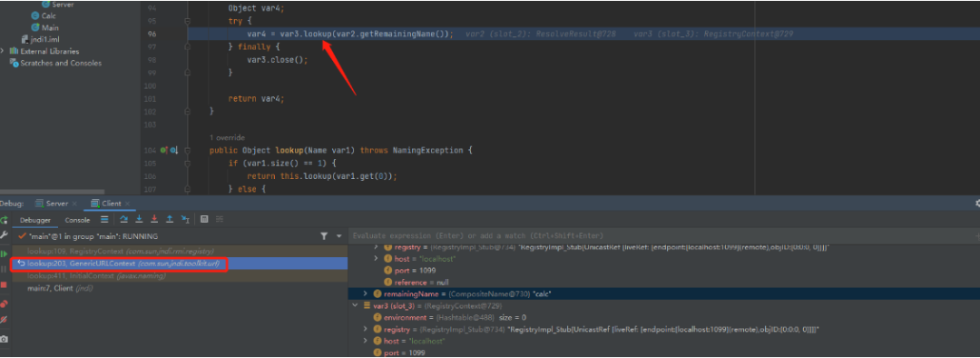980x358 pixels.
Task: Click the red Force Step Into icon
Action: (x=153, y=220)
